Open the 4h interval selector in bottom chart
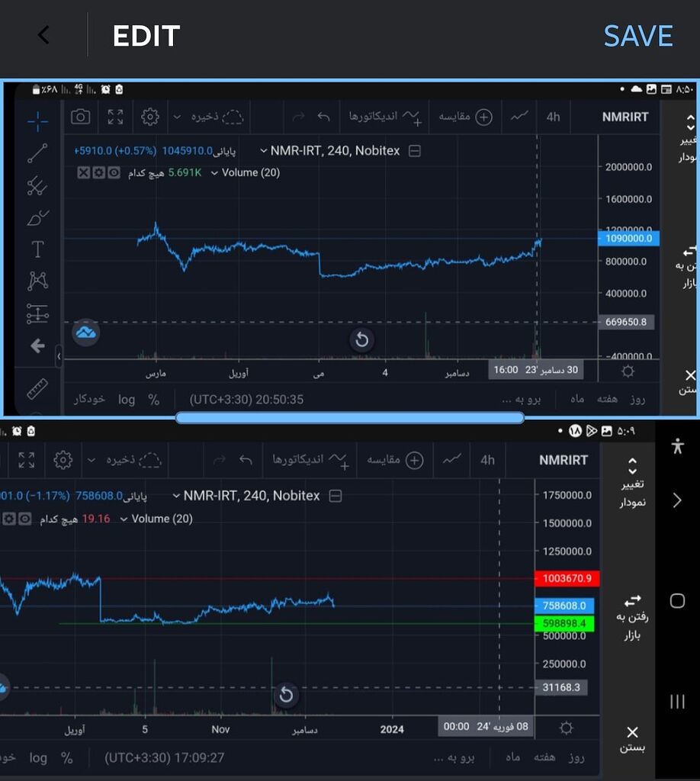Image resolution: width=700 pixels, height=781 pixels. (x=487, y=460)
